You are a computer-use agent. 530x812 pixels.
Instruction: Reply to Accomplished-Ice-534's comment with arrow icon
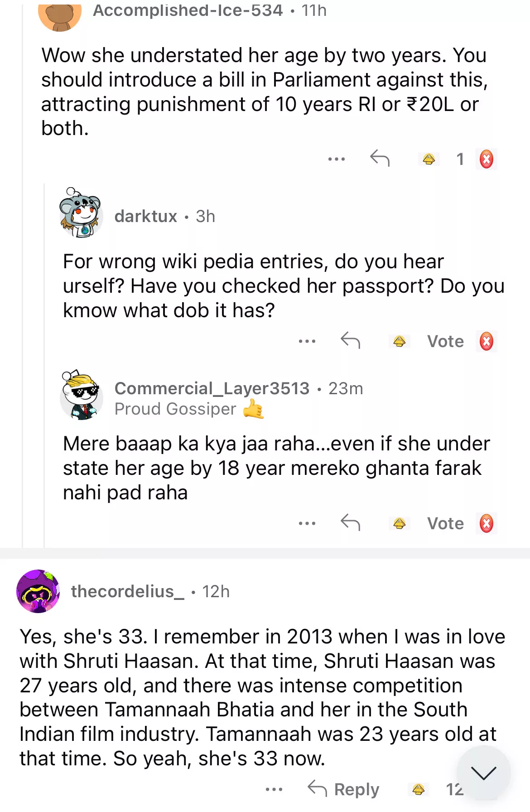pos(380,158)
